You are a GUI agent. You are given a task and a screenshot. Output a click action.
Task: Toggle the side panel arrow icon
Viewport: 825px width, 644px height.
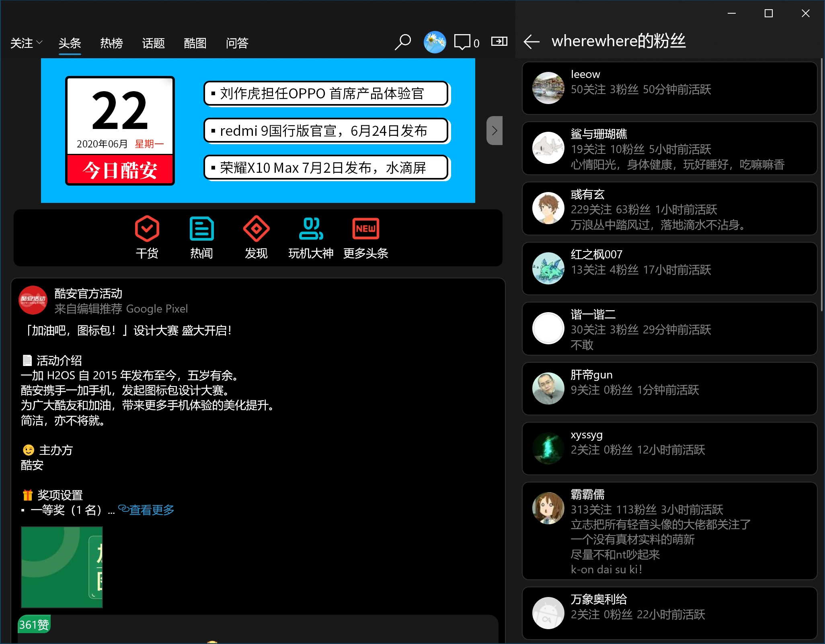tap(499, 41)
